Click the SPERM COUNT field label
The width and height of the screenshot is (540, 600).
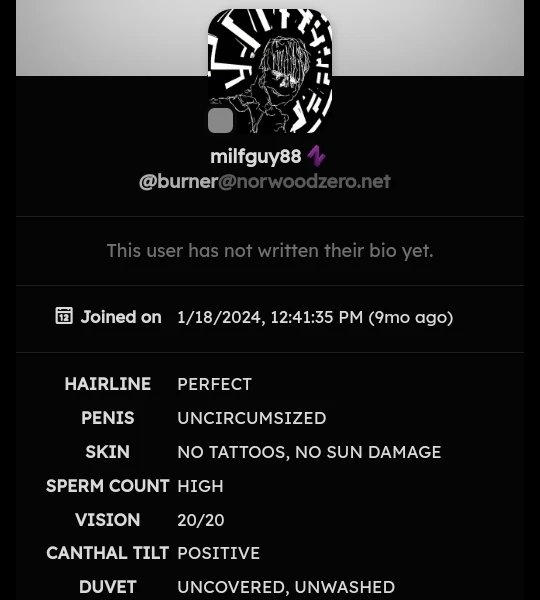click(108, 486)
